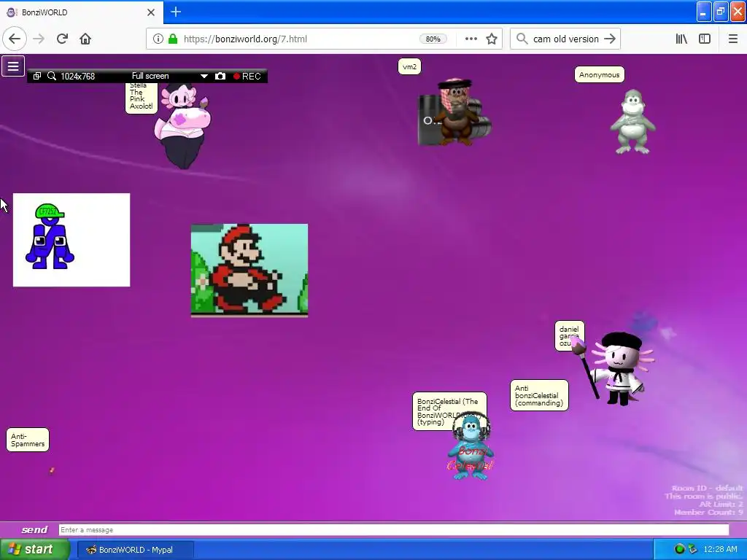This screenshot has width=747, height=560.
Task: Open a new tab with plus
Action: (176, 12)
